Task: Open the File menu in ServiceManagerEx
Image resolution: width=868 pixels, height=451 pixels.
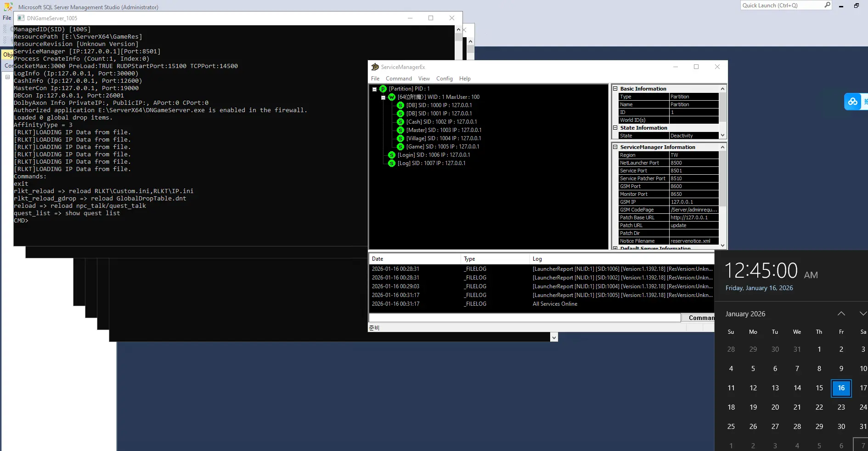Action: click(x=375, y=79)
